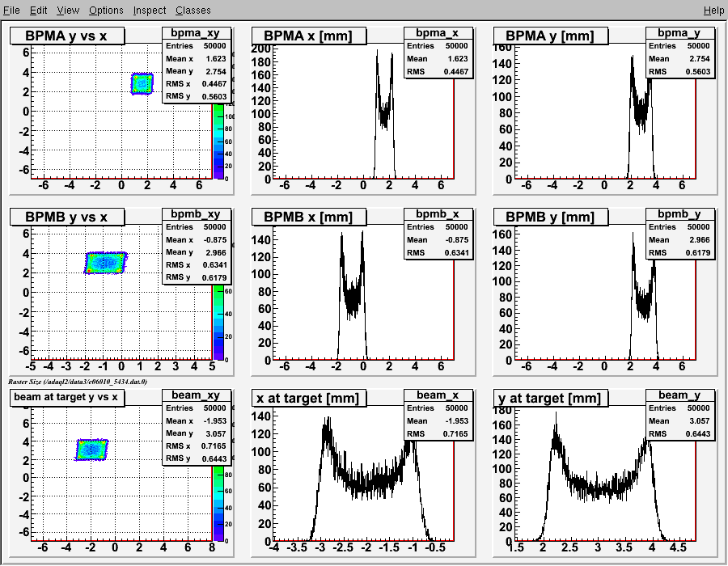Click RMS value 0.4467 in bpma_x box
728x566 pixels.
456,71
